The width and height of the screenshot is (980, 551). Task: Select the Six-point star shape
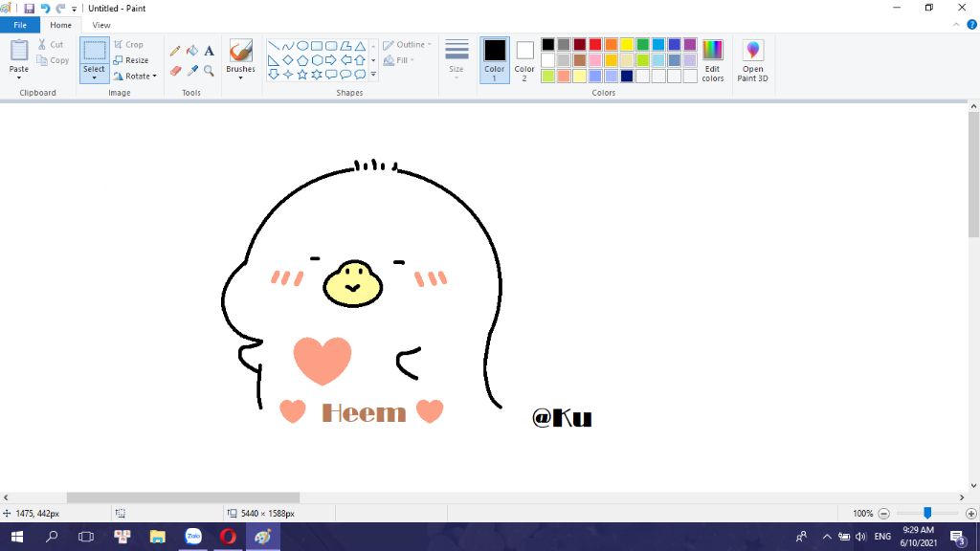317,75
